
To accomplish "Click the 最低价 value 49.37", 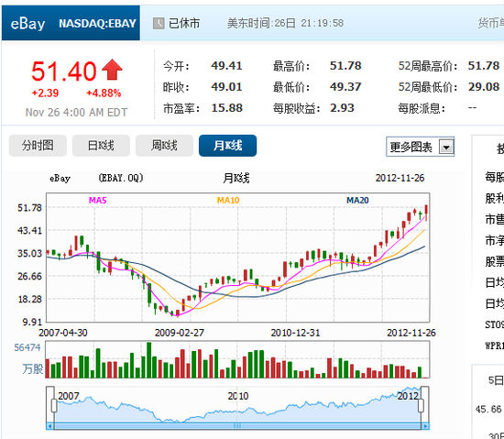I will pyautogui.click(x=345, y=87).
